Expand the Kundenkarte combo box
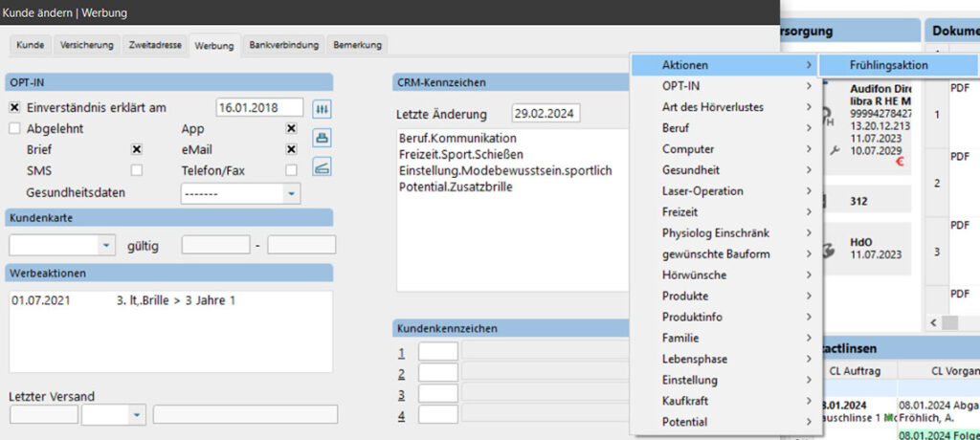980x440 pixels. (x=106, y=245)
